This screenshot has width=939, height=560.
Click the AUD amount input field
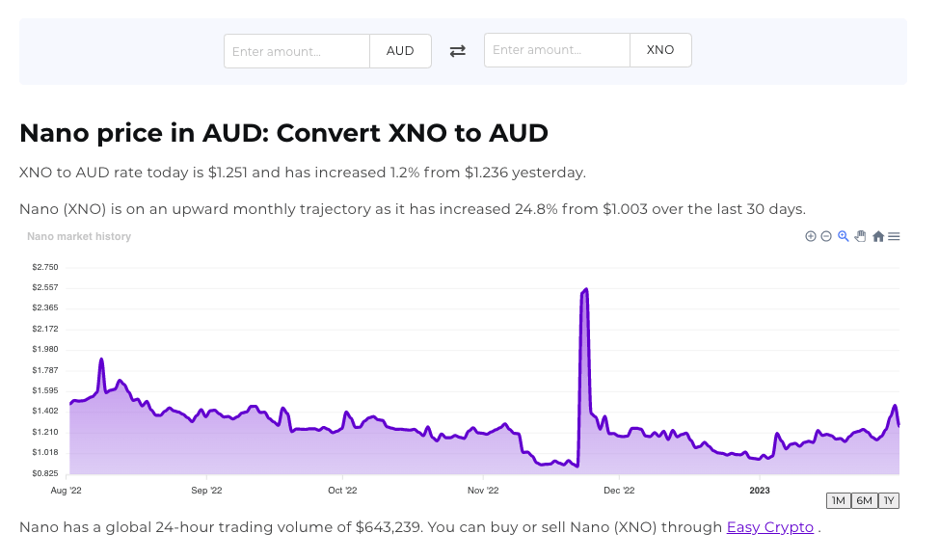[297, 51]
